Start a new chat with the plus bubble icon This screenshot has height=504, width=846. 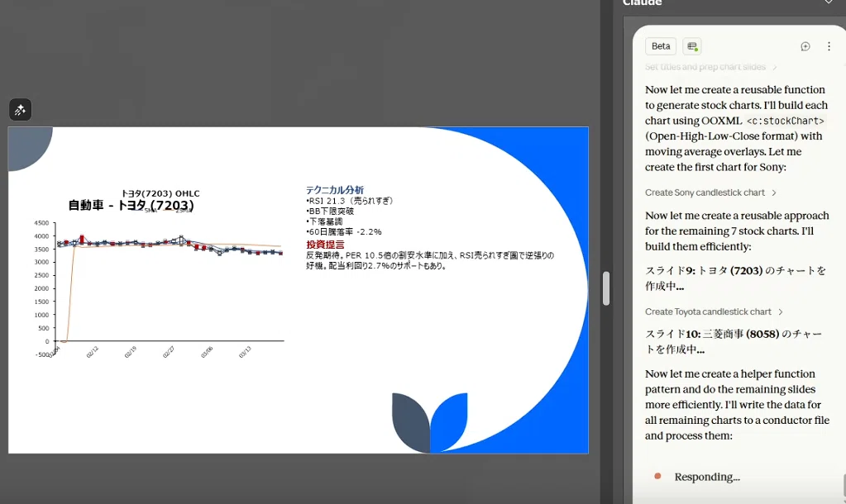805,46
